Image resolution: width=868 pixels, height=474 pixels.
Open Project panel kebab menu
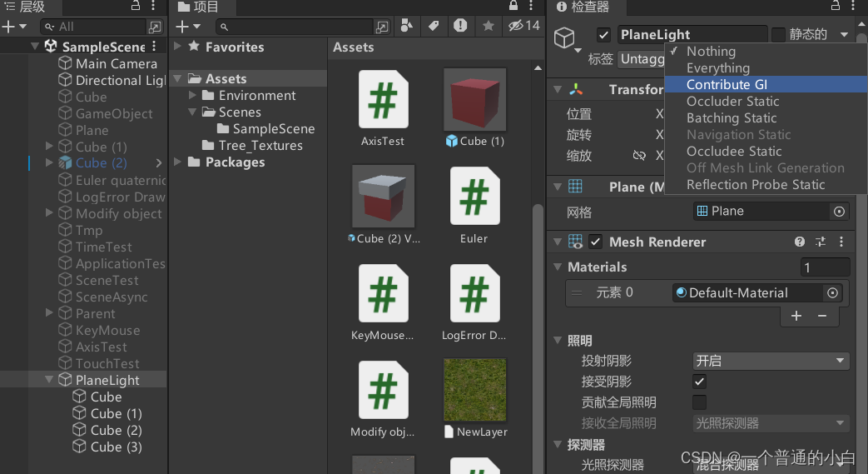tap(531, 6)
